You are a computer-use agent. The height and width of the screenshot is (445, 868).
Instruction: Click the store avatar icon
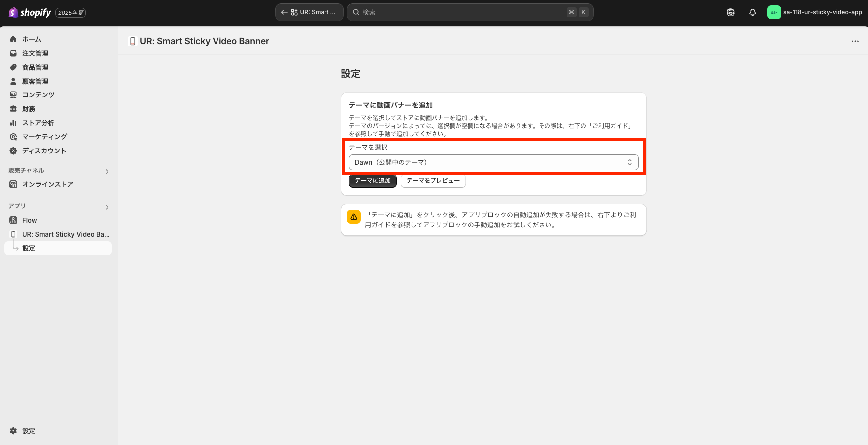click(x=774, y=12)
